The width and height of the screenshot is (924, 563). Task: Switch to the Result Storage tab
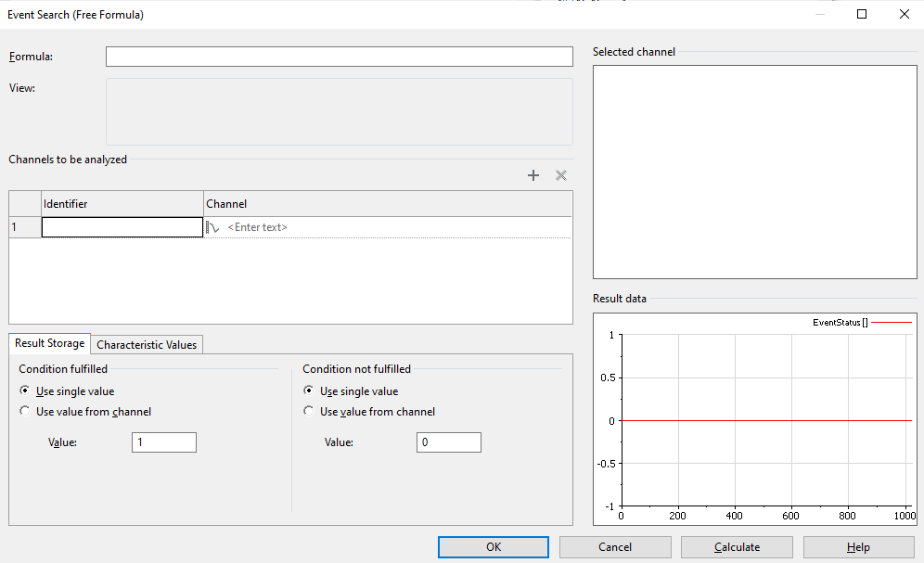coord(50,343)
